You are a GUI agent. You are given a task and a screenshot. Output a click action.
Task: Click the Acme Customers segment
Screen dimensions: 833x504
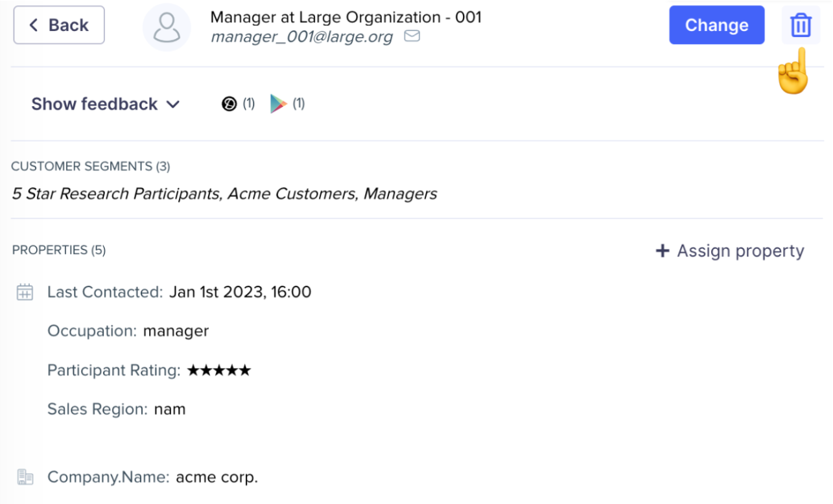(291, 194)
